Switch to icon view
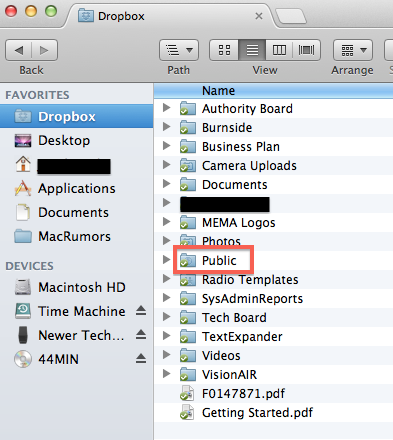Viewport: 393px width, 440px height. (x=224, y=50)
